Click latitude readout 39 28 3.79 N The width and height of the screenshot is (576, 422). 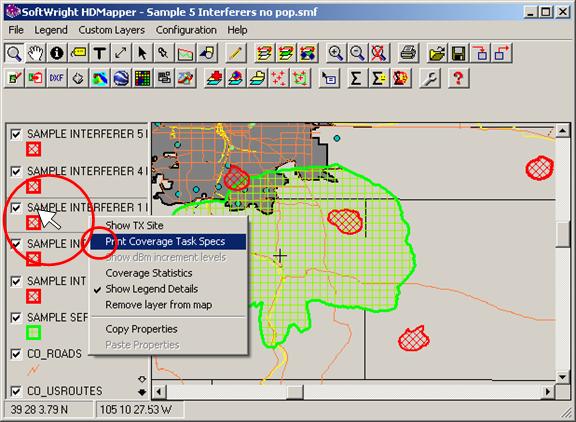coord(39,410)
